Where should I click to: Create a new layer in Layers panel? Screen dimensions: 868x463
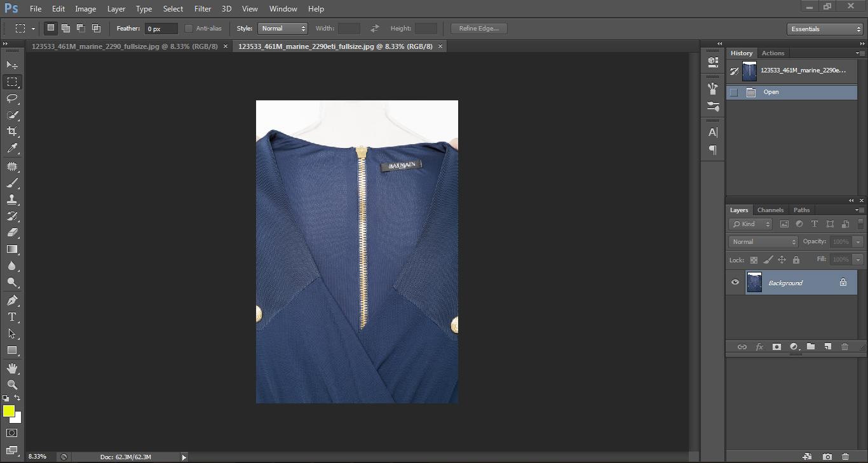(827, 347)
